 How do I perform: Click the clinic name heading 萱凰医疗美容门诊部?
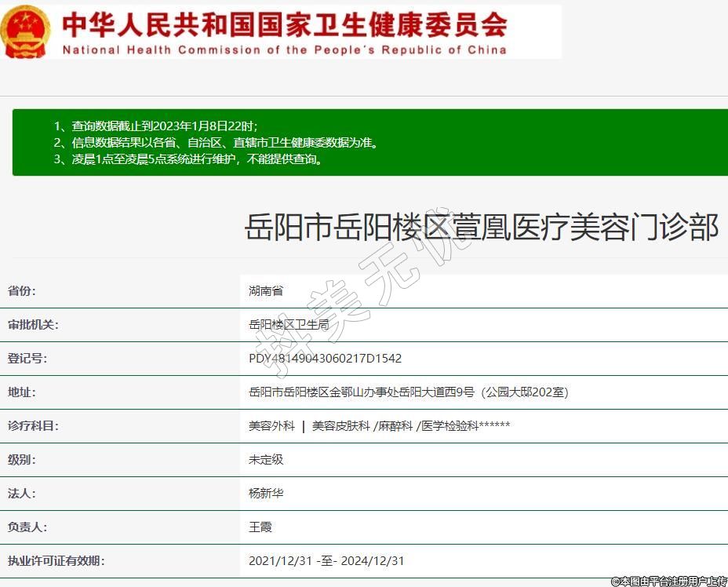(482, 228)
